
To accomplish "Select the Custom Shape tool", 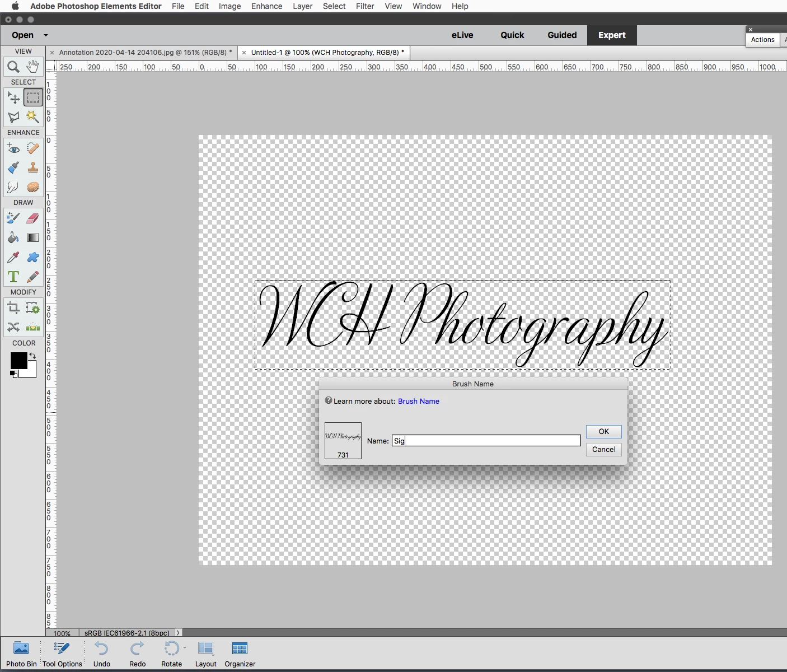I will click(33, 258).
